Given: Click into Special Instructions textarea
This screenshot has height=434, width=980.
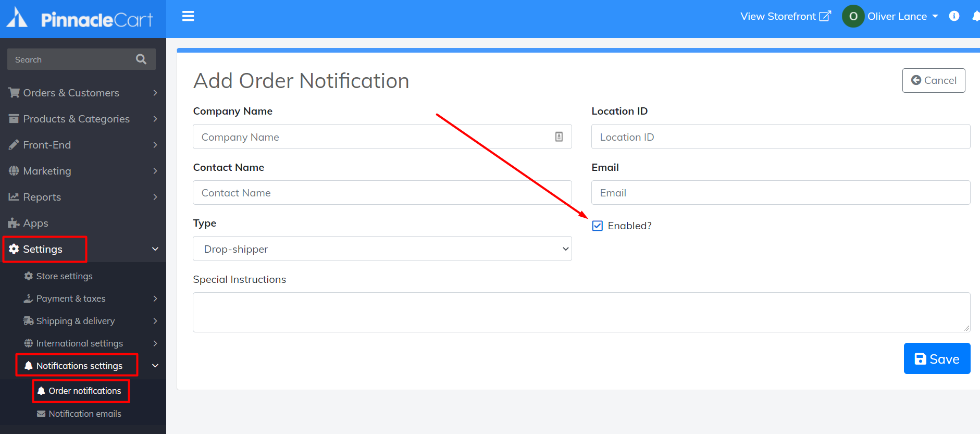Looking at the screenshot, I should pos(581,312).
